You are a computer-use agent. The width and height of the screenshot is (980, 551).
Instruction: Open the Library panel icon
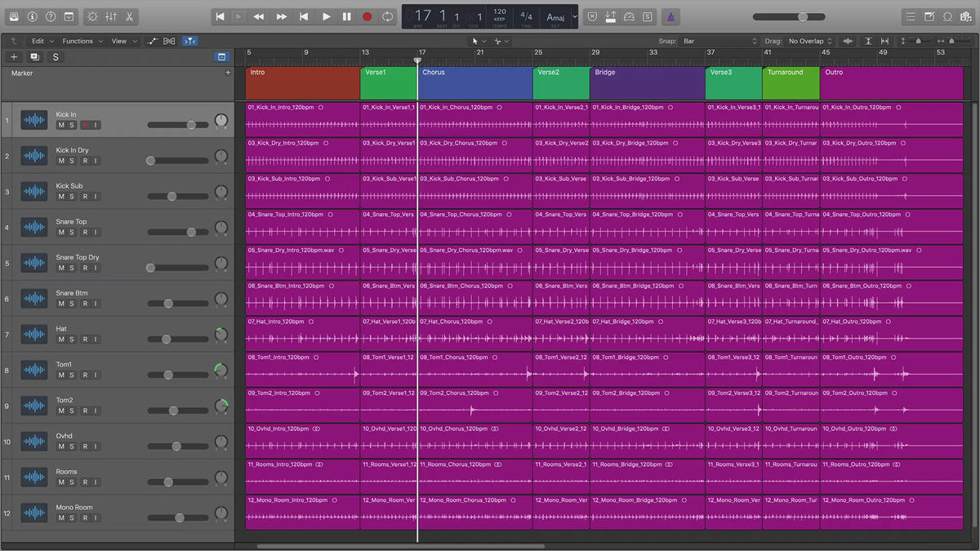13,16
